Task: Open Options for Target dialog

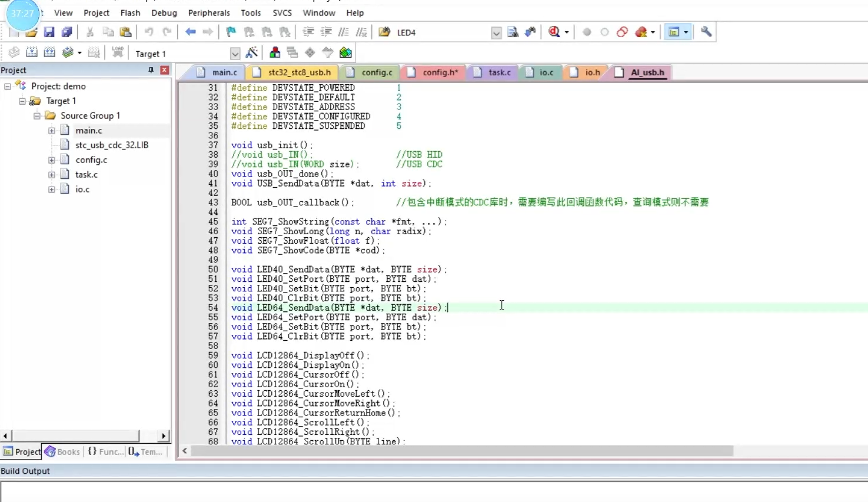Action: click(x=252, y=53)
